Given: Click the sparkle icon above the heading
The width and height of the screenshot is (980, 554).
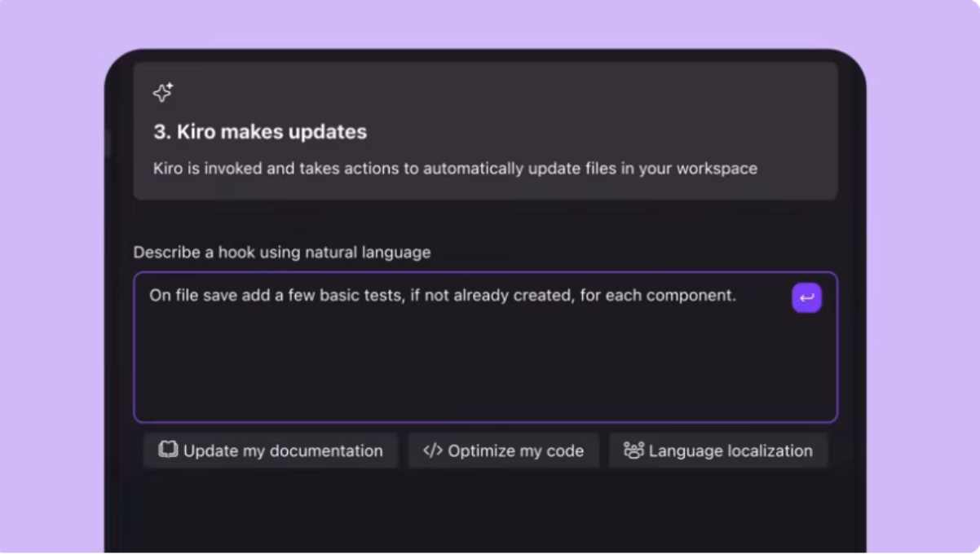Looking at the screenshot, I should (163, 92).
